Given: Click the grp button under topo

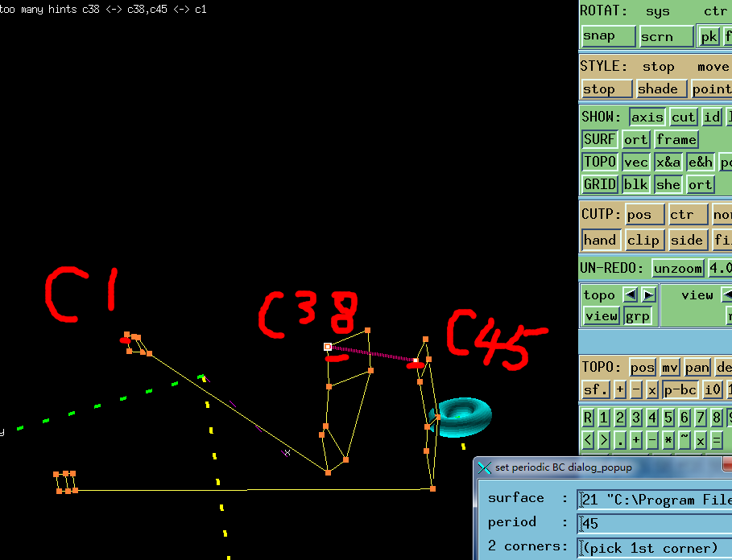Looking at the screenshot, I should pyautogui.click(x=638, y=315).
